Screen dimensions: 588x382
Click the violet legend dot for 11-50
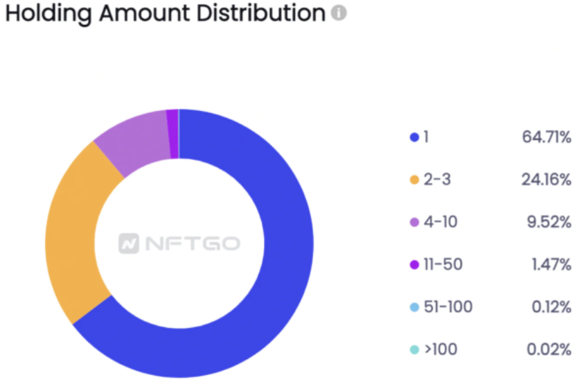[x=415, y=265]
